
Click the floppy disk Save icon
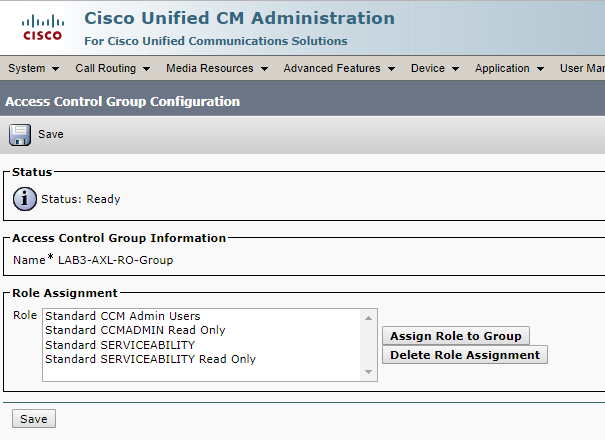20,134
